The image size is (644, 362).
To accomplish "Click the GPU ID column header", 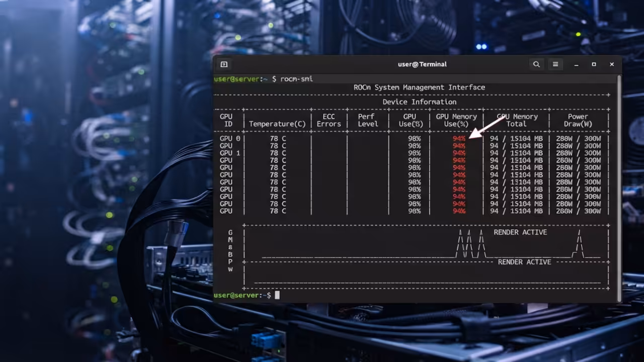I will coord(226,120).
